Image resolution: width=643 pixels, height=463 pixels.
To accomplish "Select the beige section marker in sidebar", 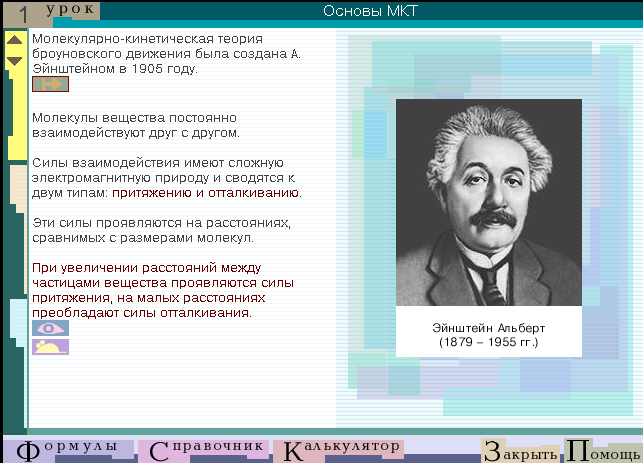I will tap(19, 189).
